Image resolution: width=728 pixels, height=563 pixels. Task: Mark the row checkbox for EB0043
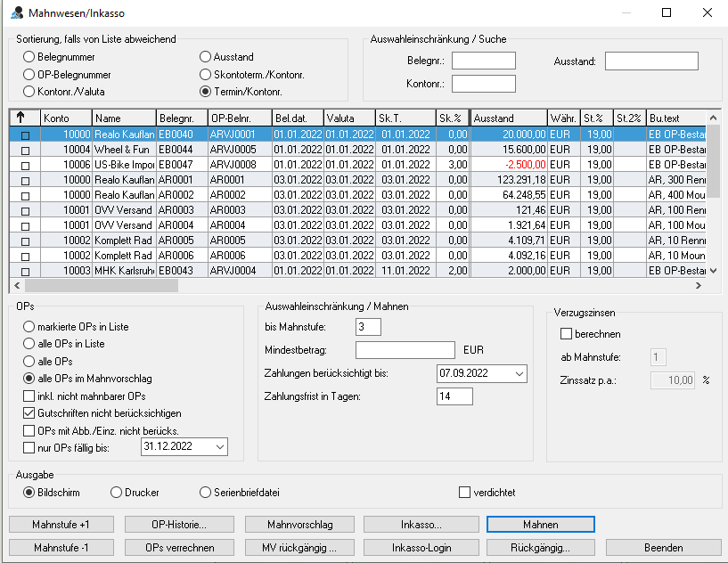point(25,272)
